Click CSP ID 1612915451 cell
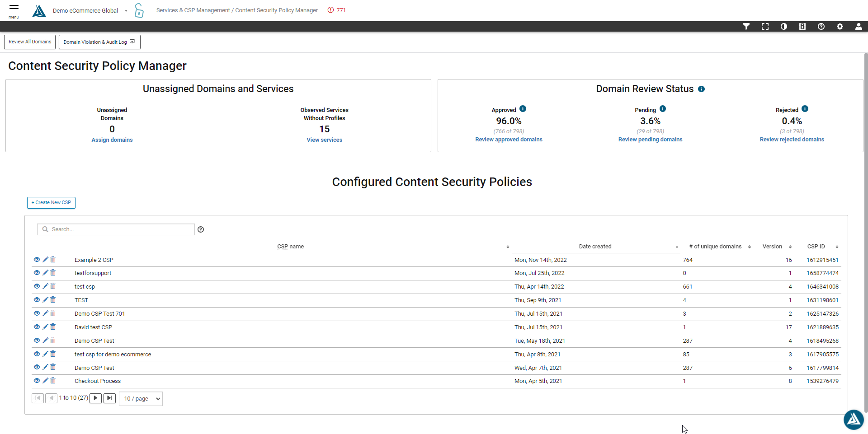Viewport: 868px width, 434px height. click(x=822, y=260)
